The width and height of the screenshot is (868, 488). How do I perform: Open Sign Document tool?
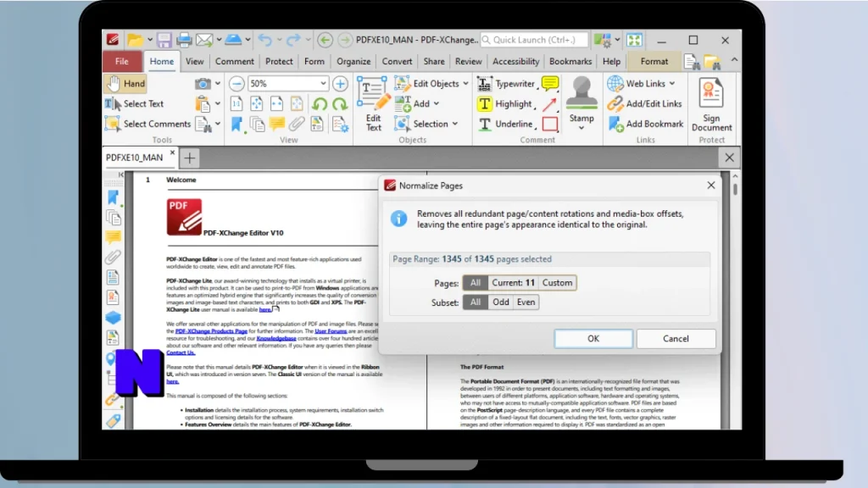[x=711, y=104]
